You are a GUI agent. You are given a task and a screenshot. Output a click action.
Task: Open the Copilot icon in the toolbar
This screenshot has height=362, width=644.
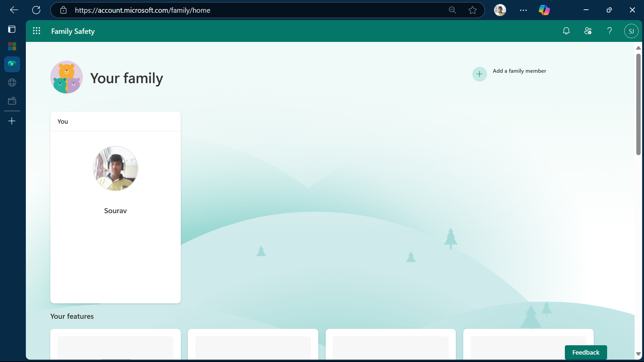544,10
